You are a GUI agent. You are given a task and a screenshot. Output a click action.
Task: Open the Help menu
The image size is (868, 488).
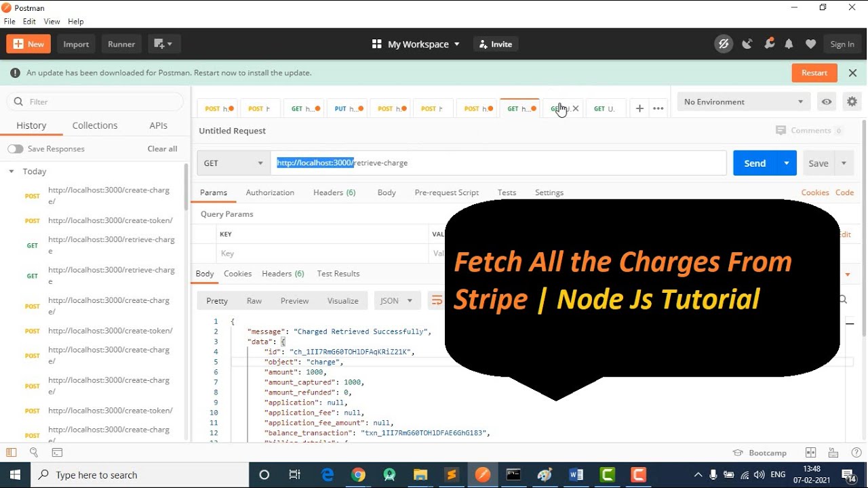(x=76, y=22)
